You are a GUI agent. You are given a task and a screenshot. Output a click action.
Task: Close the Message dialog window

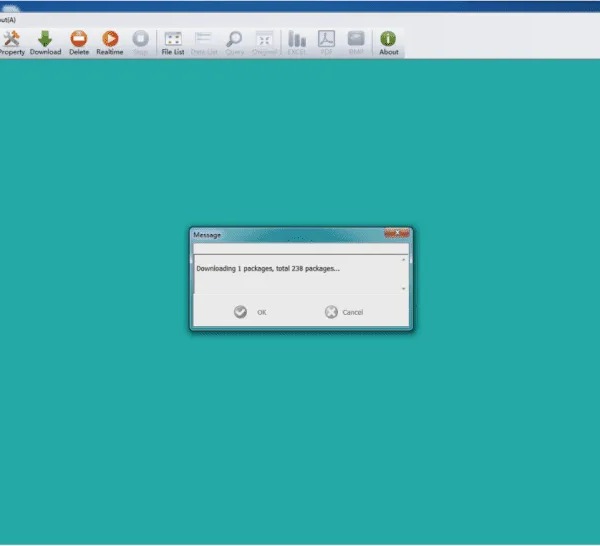(x=398, y=234)
